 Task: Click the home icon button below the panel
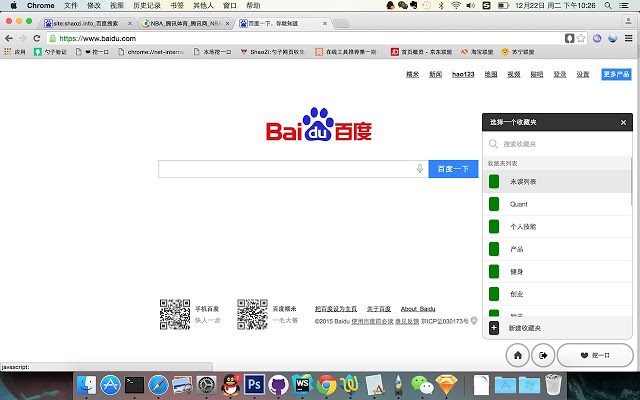(518, 355)
